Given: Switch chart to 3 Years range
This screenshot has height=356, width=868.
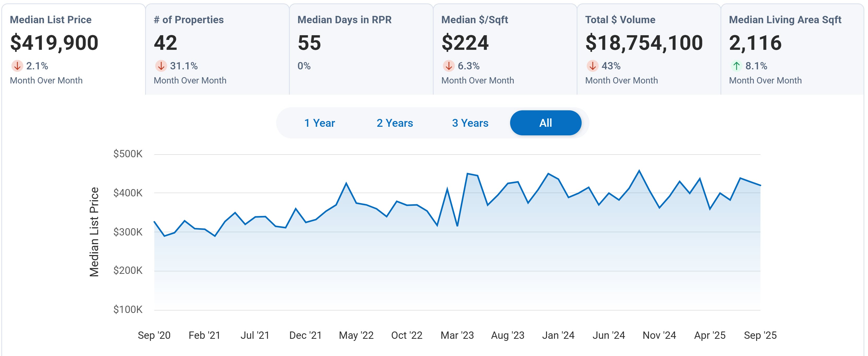Looking at the screenshot, I should click(x=470, y=123).
